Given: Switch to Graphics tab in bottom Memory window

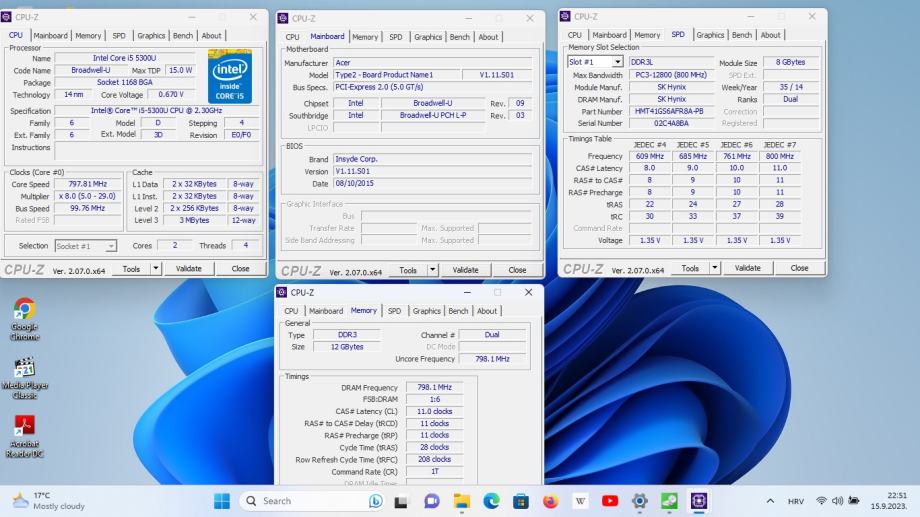Looking at the screenshot, I should click(427, 311).
